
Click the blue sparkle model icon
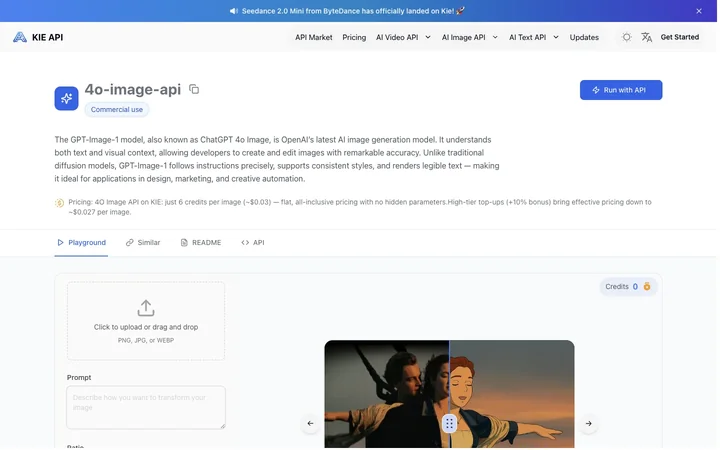click(67, 98)
